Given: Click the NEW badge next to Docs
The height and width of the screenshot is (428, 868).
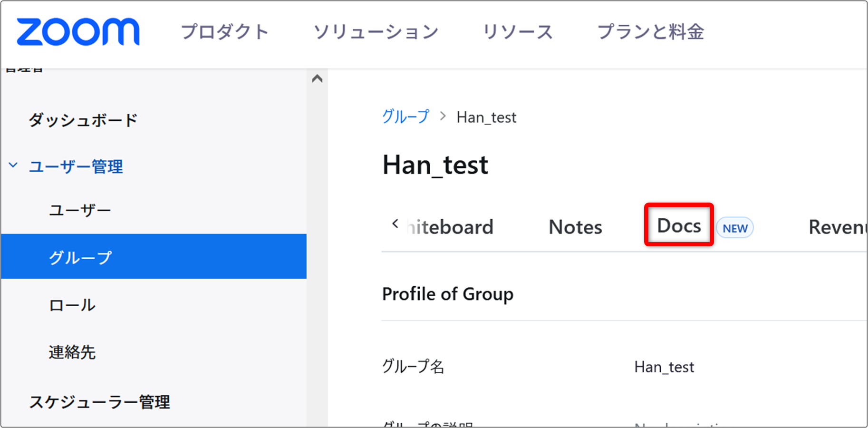Looking at the screenshot, I should [x=734, y=228].
